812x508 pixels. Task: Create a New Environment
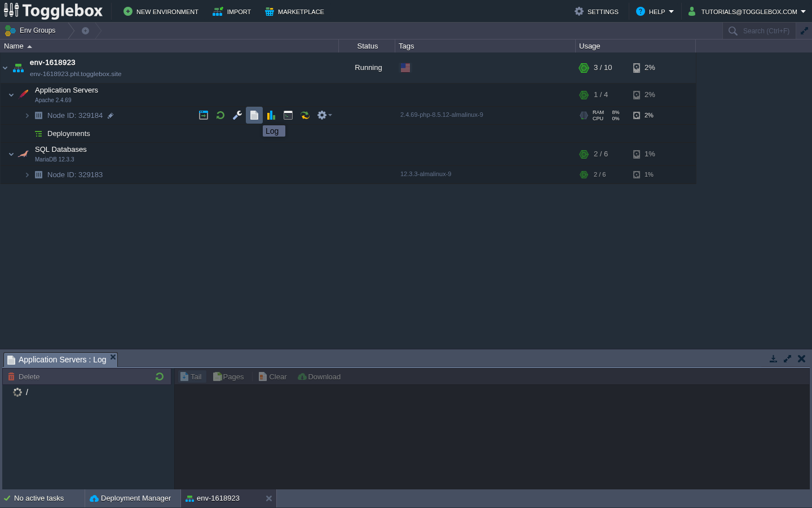click(161, 11)
